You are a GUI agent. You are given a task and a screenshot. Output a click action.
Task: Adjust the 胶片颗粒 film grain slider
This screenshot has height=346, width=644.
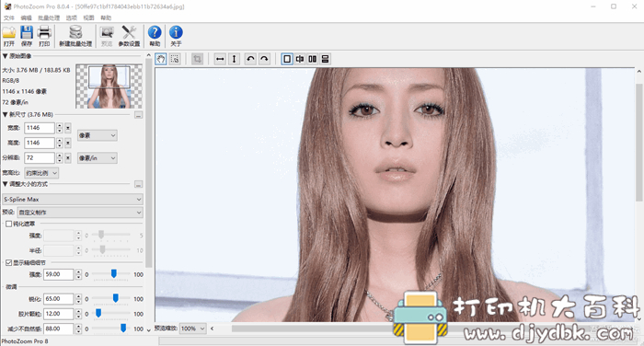pos(98,313)
